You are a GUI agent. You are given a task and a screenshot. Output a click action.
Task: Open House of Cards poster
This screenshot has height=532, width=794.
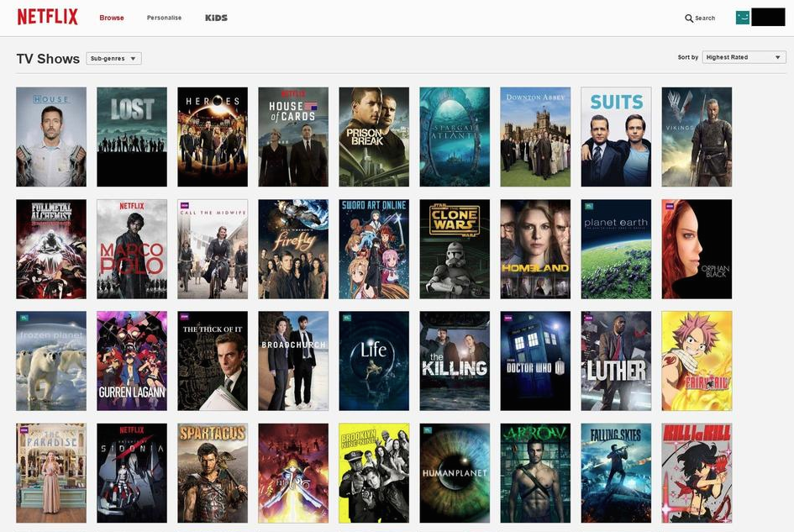pyautogui.click(x=293, y=137)
